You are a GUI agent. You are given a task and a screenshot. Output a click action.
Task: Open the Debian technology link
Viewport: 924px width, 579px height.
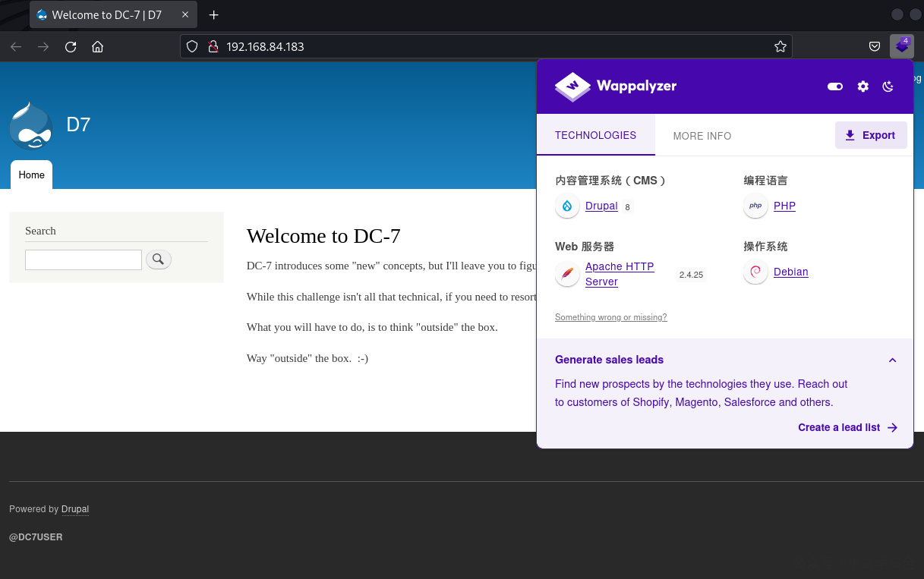point(791,272)
